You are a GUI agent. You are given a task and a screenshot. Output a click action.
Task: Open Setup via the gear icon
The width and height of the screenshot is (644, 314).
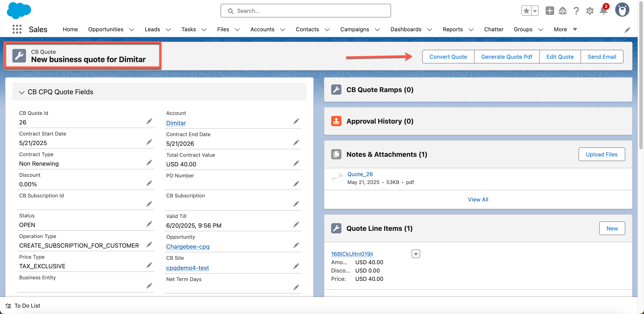pyautogui.click(x=590, y=11)
